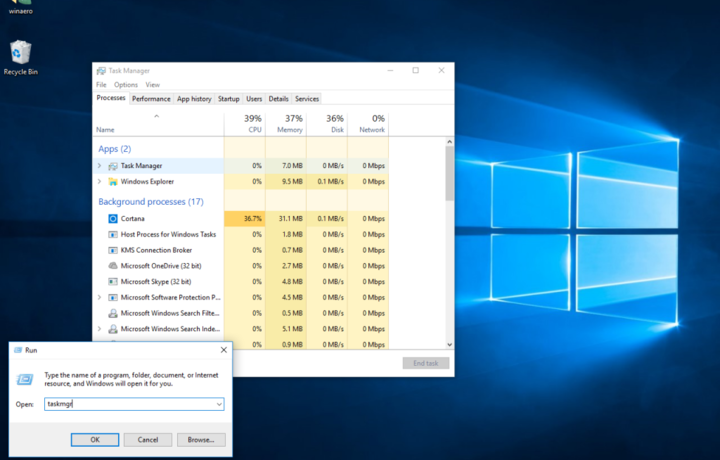
Task: Sort by the Network column header
Action: (368, 123)
